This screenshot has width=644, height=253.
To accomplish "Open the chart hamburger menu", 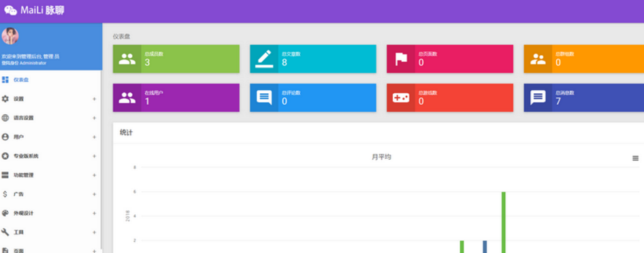I will [x=635, y=158].
